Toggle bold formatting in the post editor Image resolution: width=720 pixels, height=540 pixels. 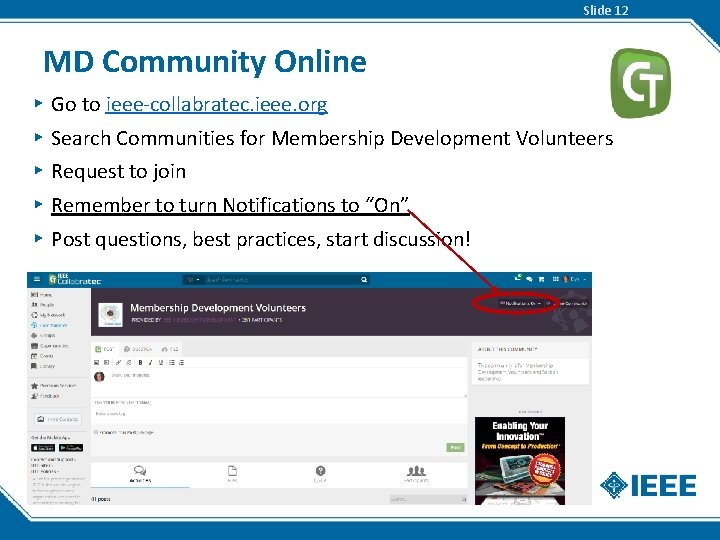point(140,362)
